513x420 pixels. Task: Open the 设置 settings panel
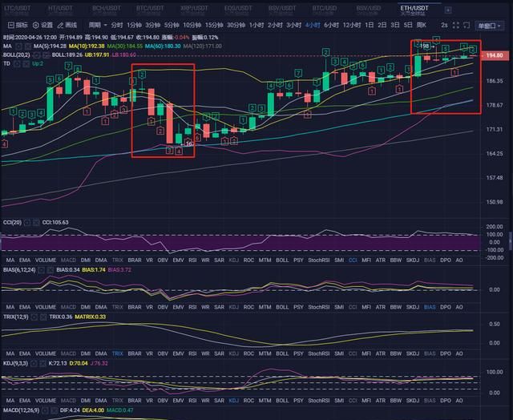(x=42, y=25)
